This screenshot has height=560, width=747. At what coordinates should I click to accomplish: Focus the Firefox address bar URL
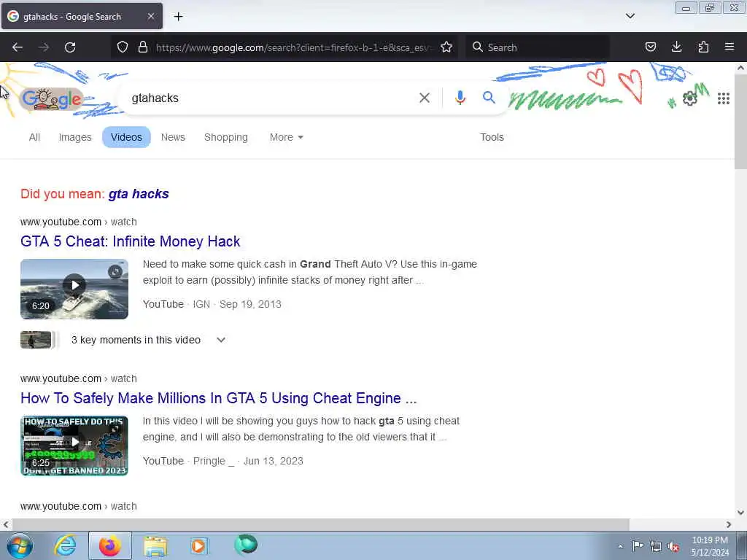(x=293, y=47)
